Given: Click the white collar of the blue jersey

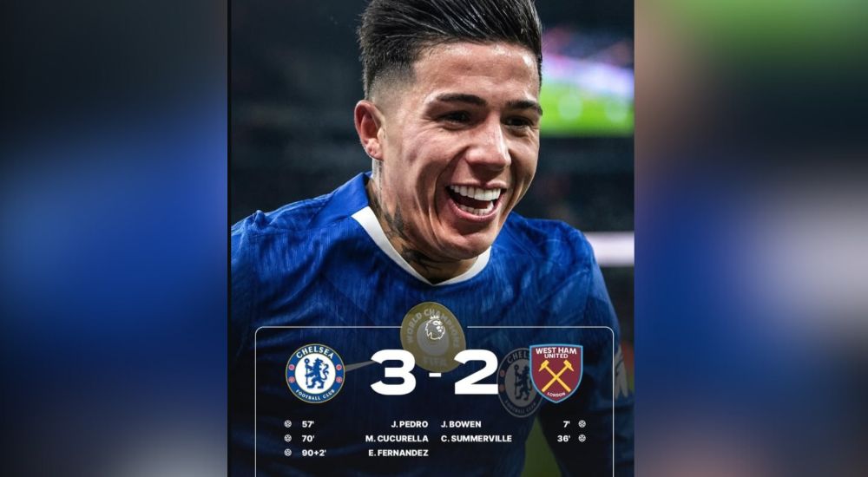Looking at the screenshot, I should click(421, 249).
